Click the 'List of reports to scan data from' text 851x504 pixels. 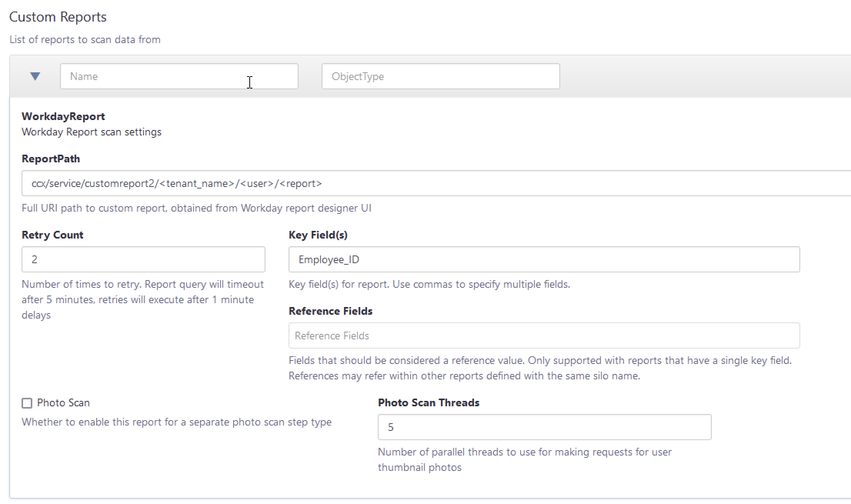[85, 40]
